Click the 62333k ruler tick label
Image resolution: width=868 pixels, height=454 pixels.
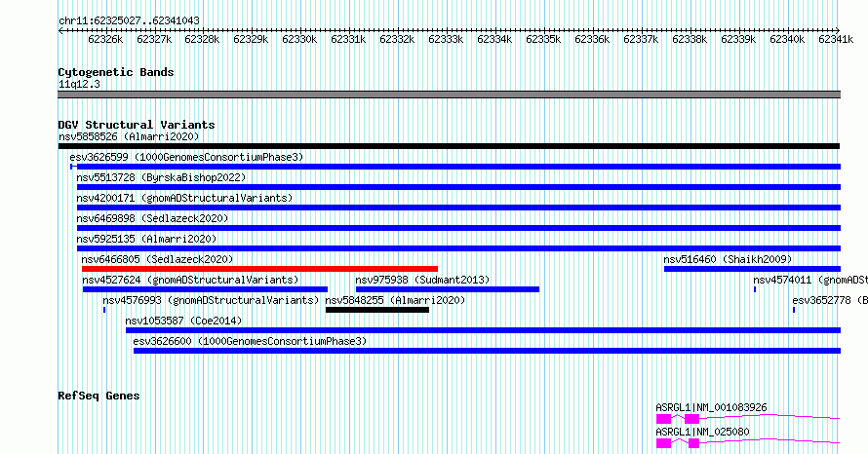click(x=446, y=39)
